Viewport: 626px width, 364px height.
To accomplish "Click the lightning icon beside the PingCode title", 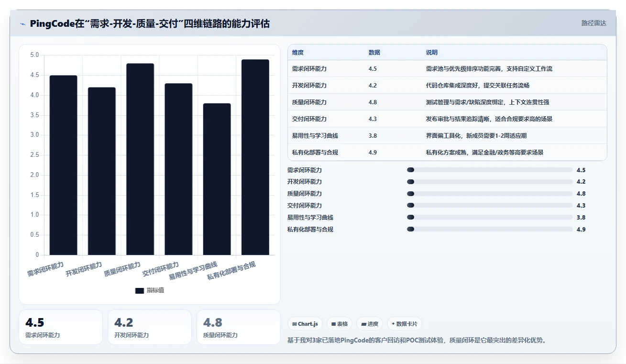I will click(x=23, y=23).
